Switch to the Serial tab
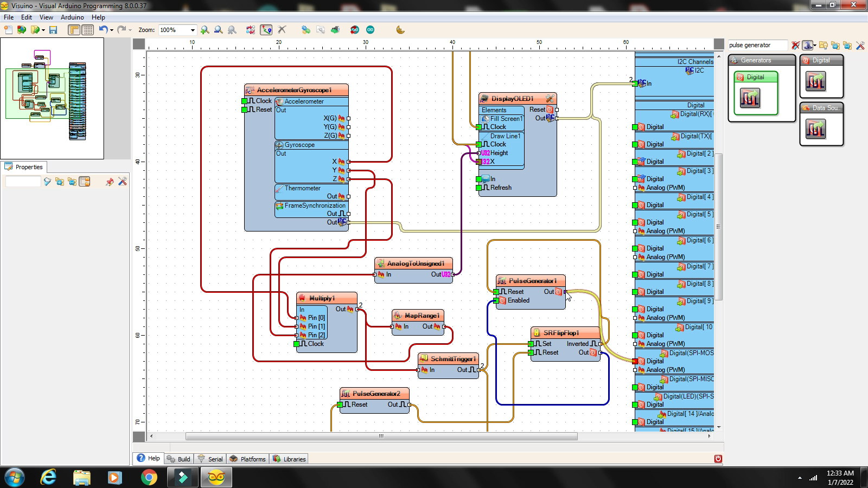 [x=210, y=459]
